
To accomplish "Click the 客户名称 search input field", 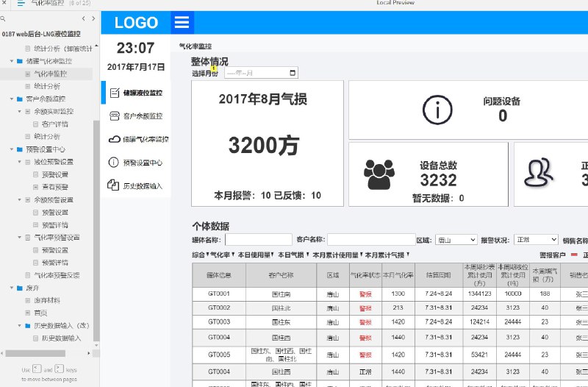I will pyautogui.click(x=371, y=239).
